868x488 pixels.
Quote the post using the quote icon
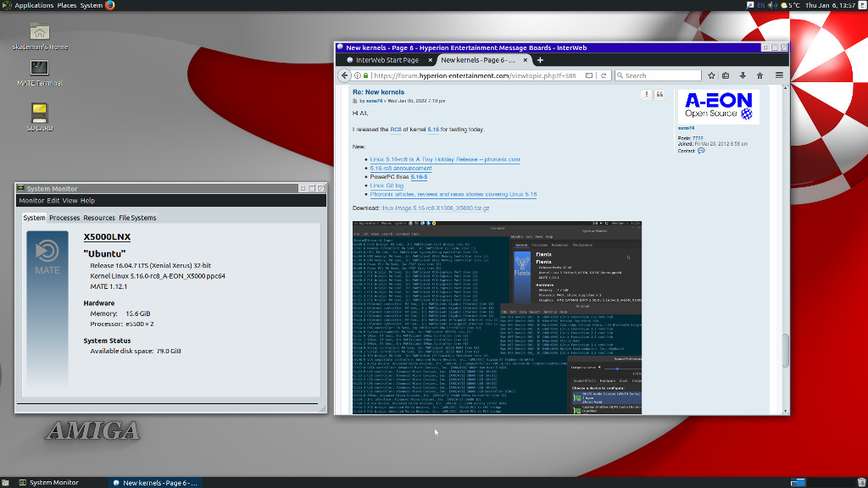659,95
